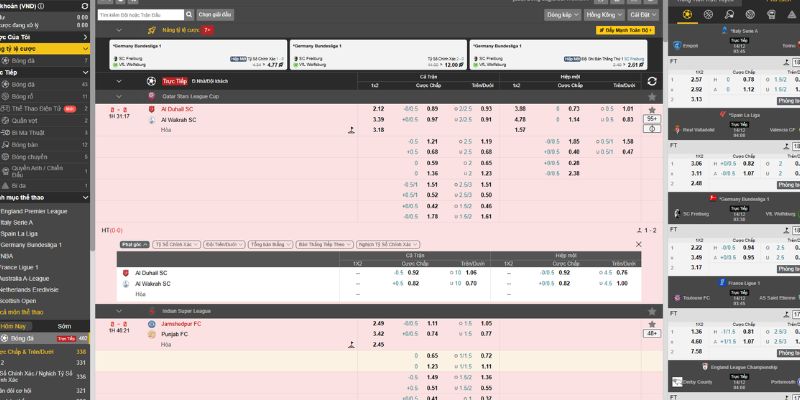Click the rocket icon for odds boost
800x400 pixels.
pyautogui.click(x=152, y=30)
